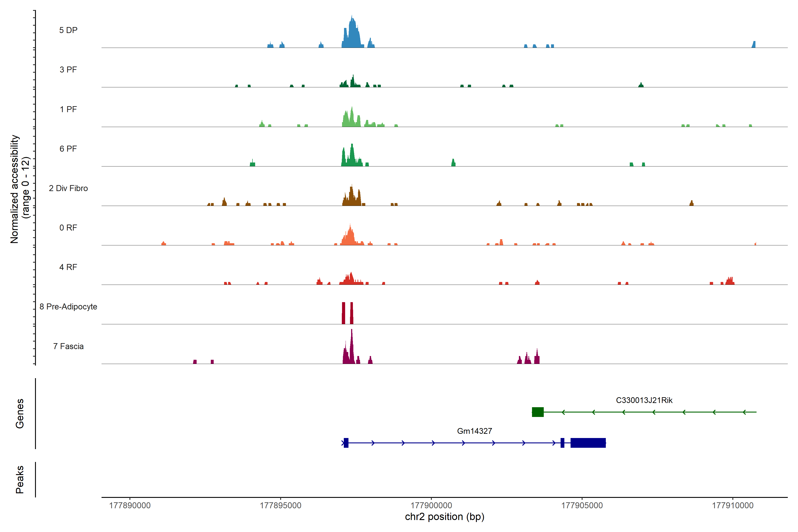Click the large blue Gm14327 exon block
This screenshot has height=532, width=798.
click(588, 443)
